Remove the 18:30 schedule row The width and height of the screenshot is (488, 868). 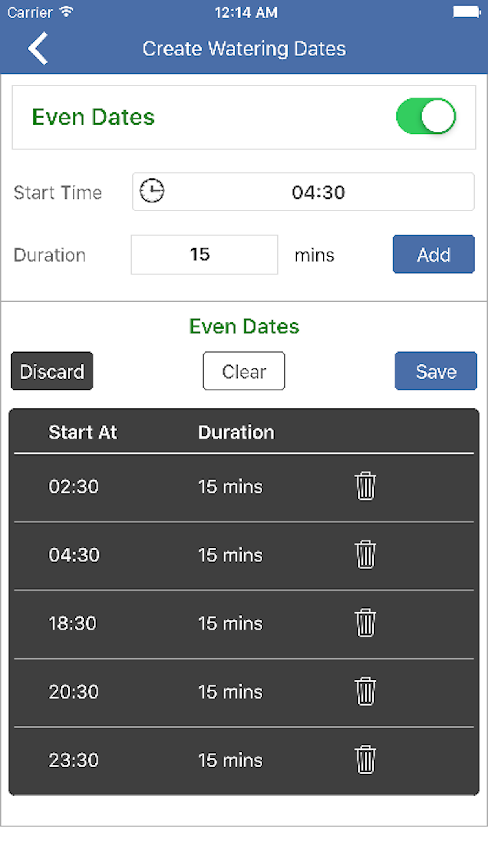(365, 623)
